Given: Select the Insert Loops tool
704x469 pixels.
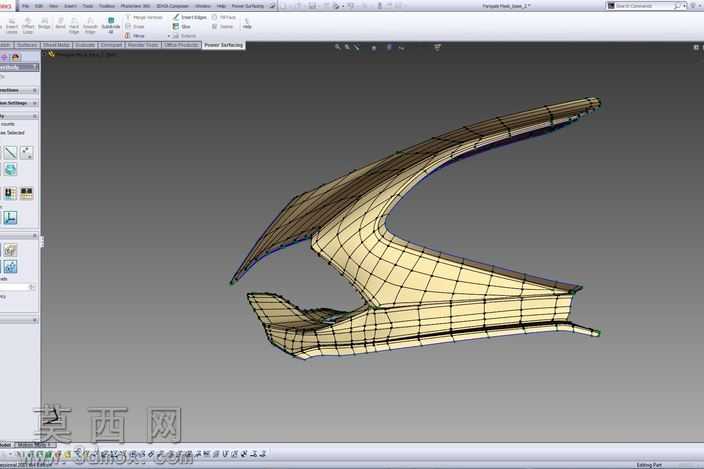Looking at the screenshot, I should (12, 26).
